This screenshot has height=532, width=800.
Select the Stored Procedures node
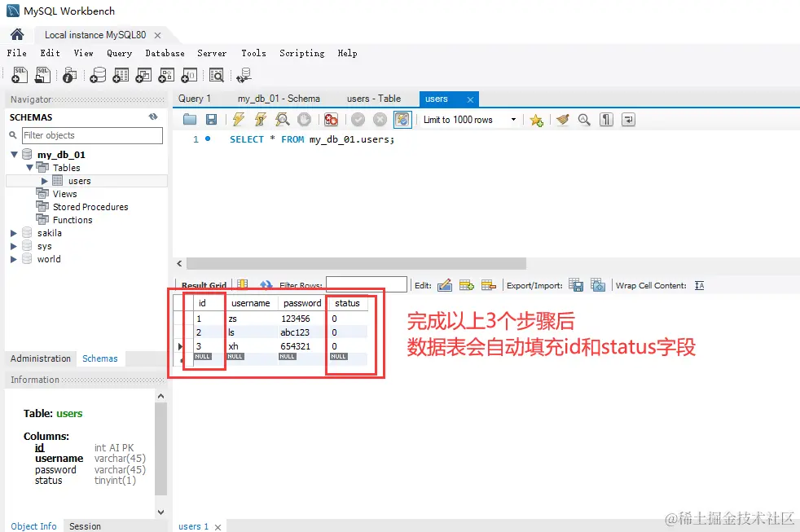pyautogui.click(x=90, y=207)
